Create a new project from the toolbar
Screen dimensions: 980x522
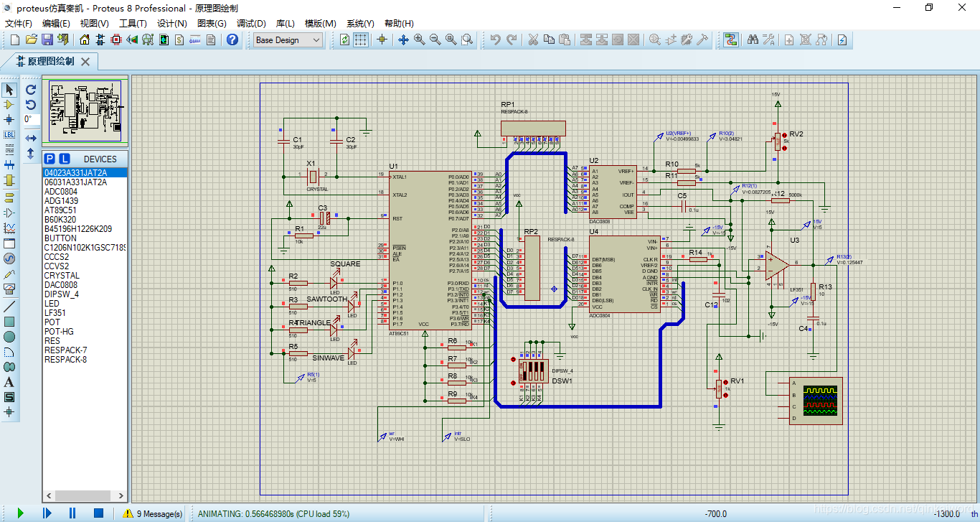tap(15, 40)
